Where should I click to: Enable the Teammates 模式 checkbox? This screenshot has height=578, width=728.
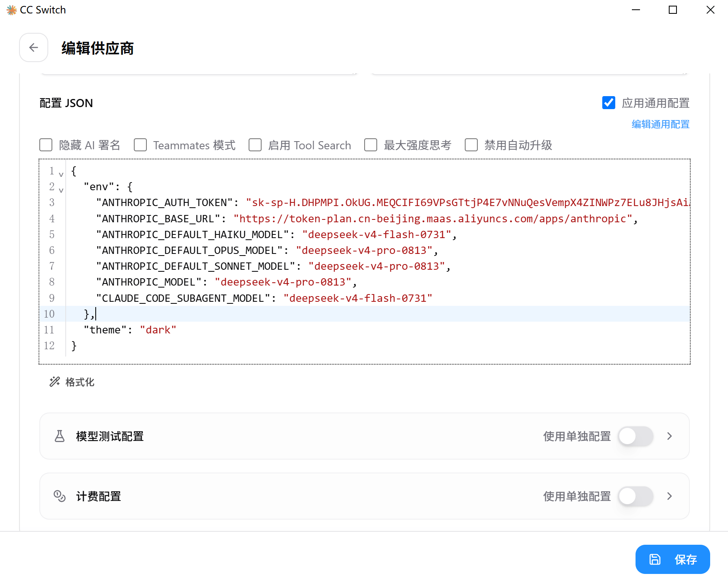(x=140, y=145)
